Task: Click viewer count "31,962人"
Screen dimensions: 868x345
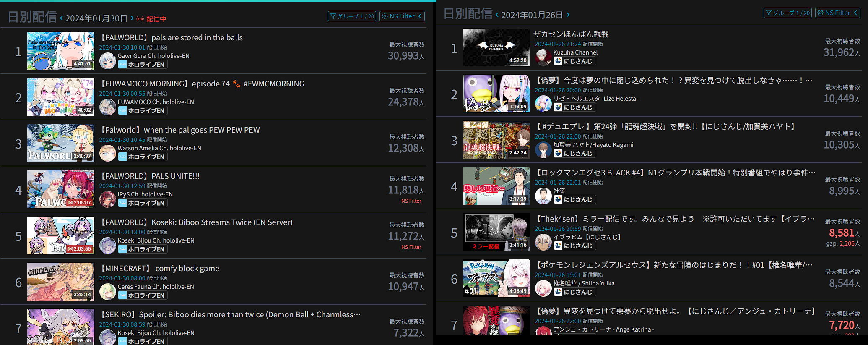Action: coord(842,52)
